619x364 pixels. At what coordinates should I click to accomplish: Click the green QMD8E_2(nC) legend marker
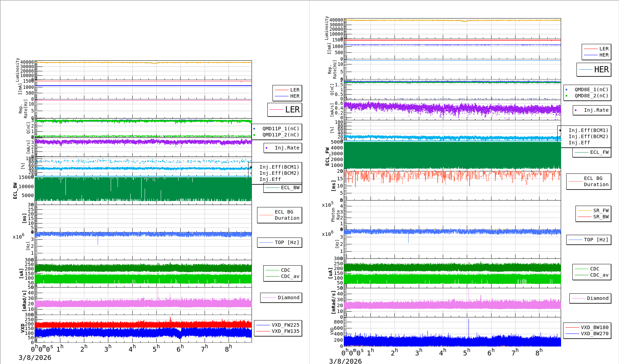point(566,96)
